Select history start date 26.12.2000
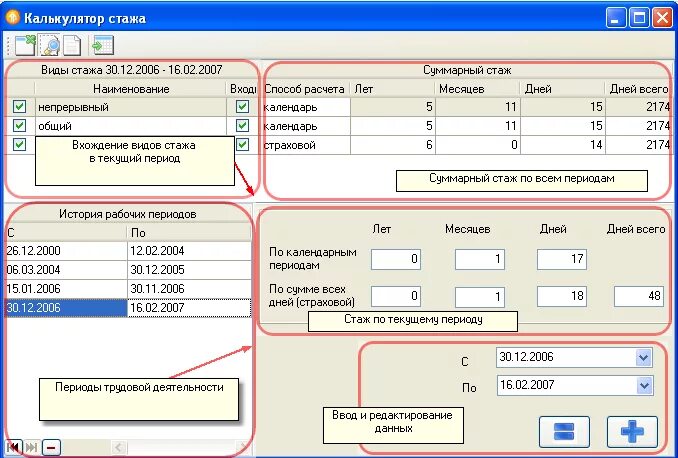The height and width of the screenshot is (458, 678). 66,250
